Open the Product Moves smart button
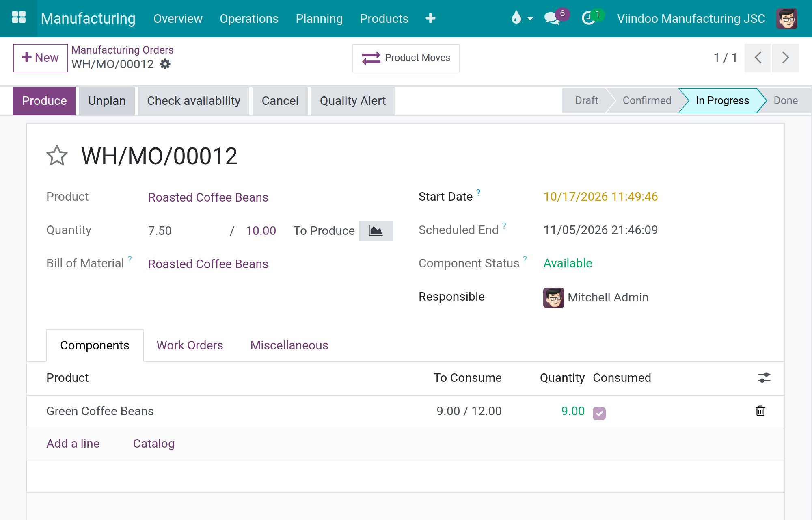Image resolution: width=812 pixels, height=520 pixels. coord(406,58)
